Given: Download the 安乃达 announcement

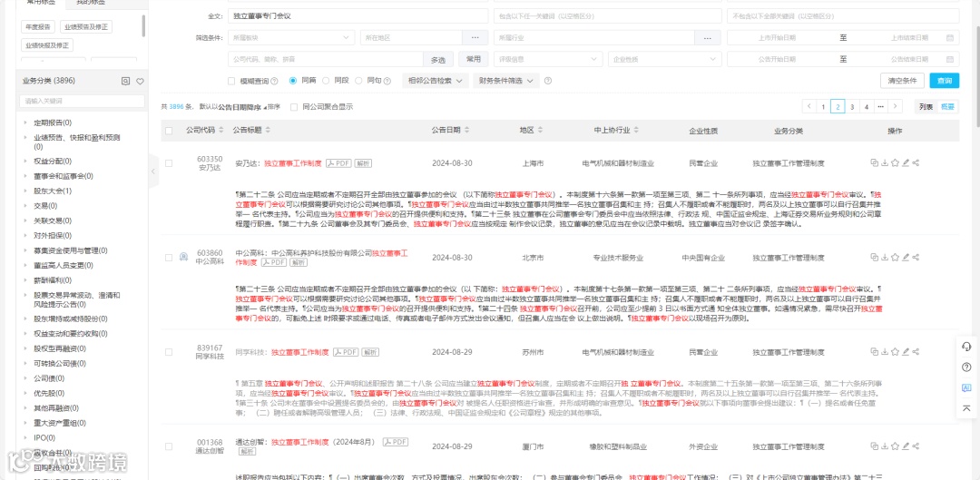Looking at the screenshot, I should point(885,163).
